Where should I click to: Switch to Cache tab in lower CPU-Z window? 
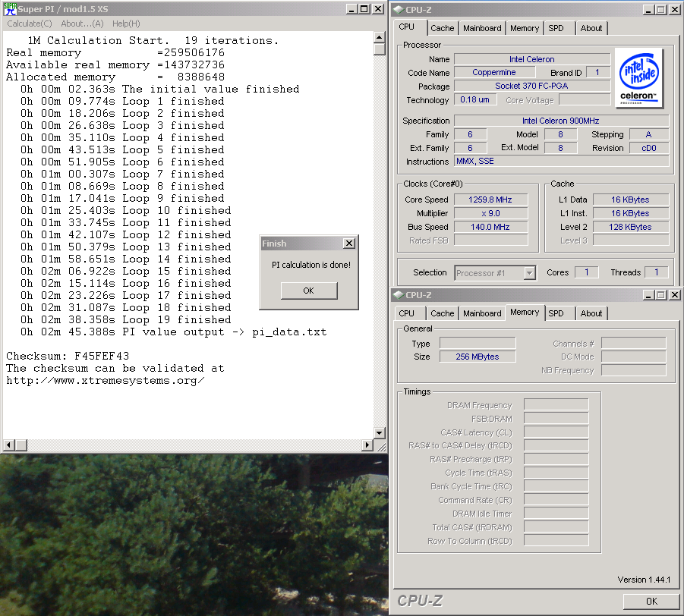[x=443, y=313]
